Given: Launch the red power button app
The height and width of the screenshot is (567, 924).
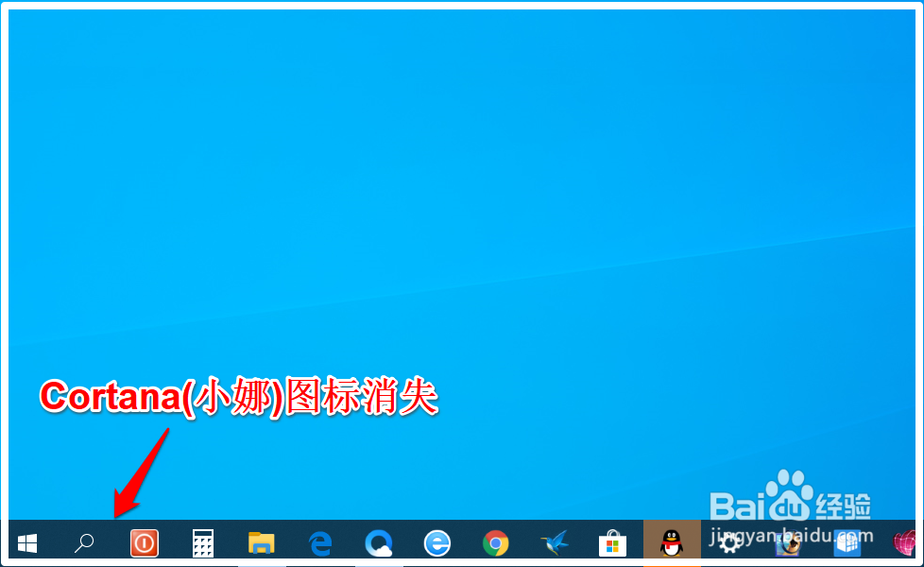Looking at the screenshot, I should (x=145, y=542).
